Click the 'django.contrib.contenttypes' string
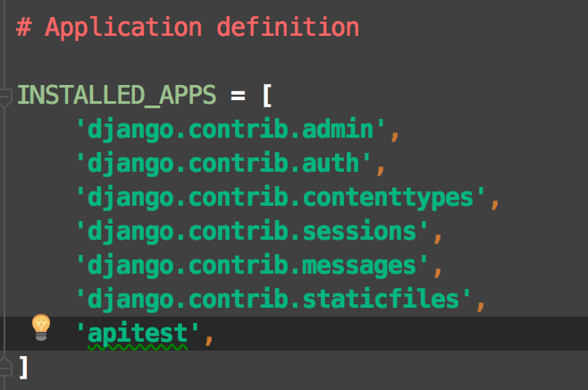 (281, 198)
